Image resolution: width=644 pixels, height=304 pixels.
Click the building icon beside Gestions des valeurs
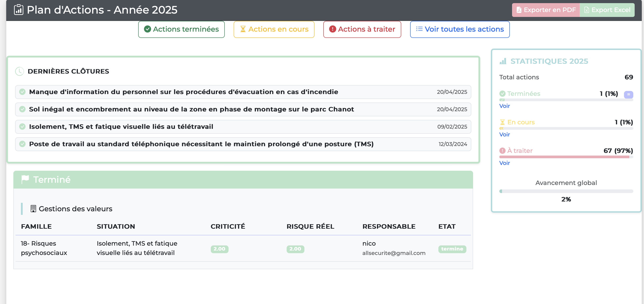pos(33,209)
